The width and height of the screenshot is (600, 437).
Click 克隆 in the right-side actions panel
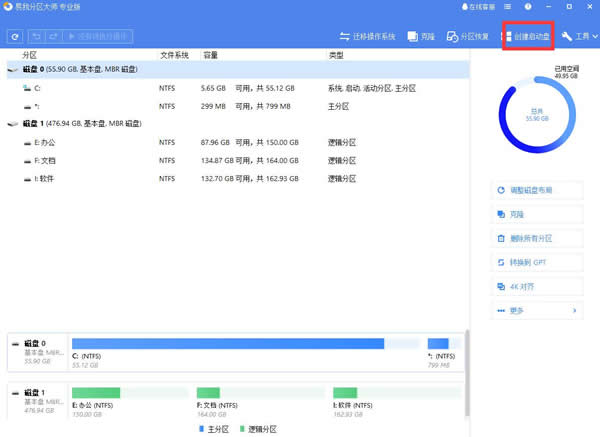tap(537, 214)
